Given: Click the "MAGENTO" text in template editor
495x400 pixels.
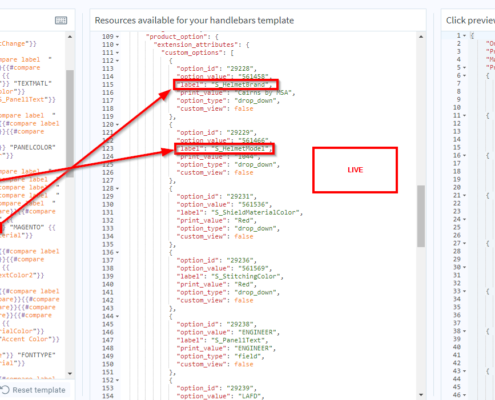Looking at the screenshot, I should point(28,228).
